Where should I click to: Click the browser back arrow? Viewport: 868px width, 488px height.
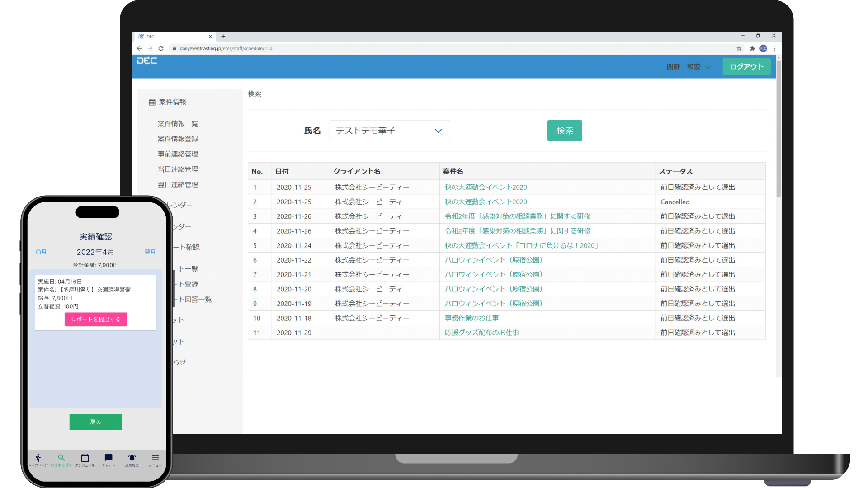click(139, 48)
